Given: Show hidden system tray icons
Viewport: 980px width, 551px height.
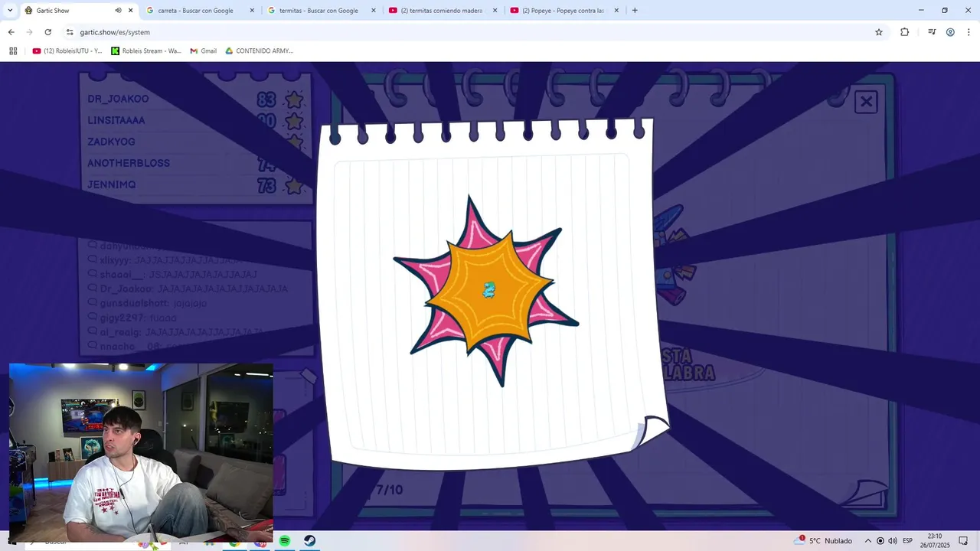Looking at the screenshot, I should pyautogui.click(x=868, y=541).
